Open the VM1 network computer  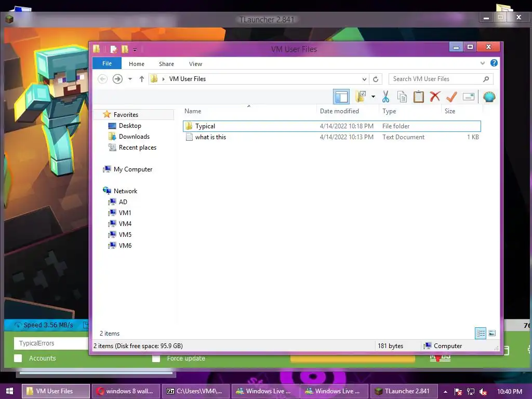coord(125,212)
